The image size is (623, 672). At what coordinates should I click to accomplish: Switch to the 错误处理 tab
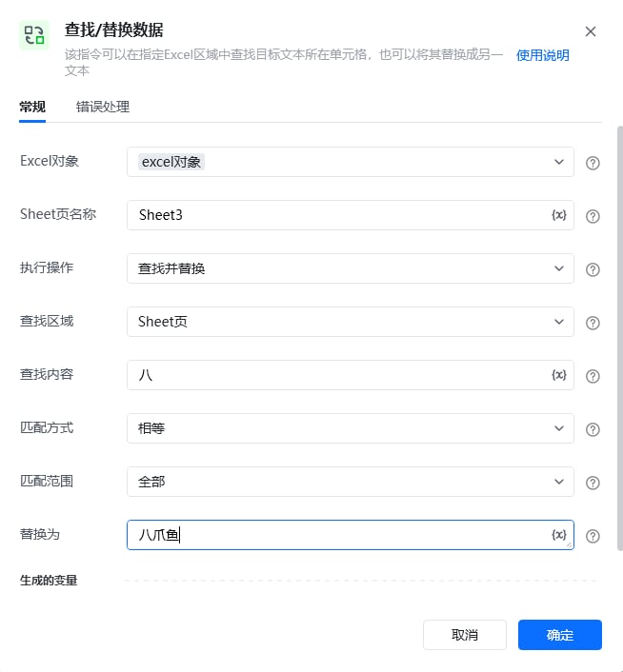click(x=103, y=107)
